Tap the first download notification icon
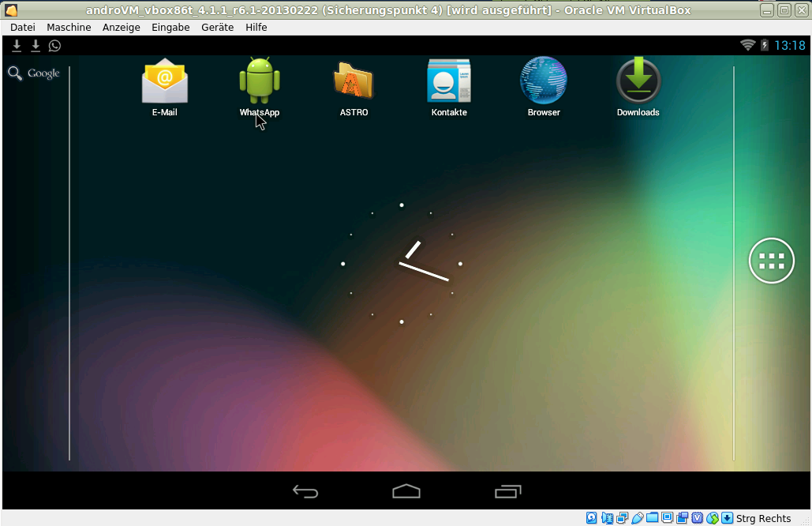Viewport: 812px width, 526px height. click(17, 46)
